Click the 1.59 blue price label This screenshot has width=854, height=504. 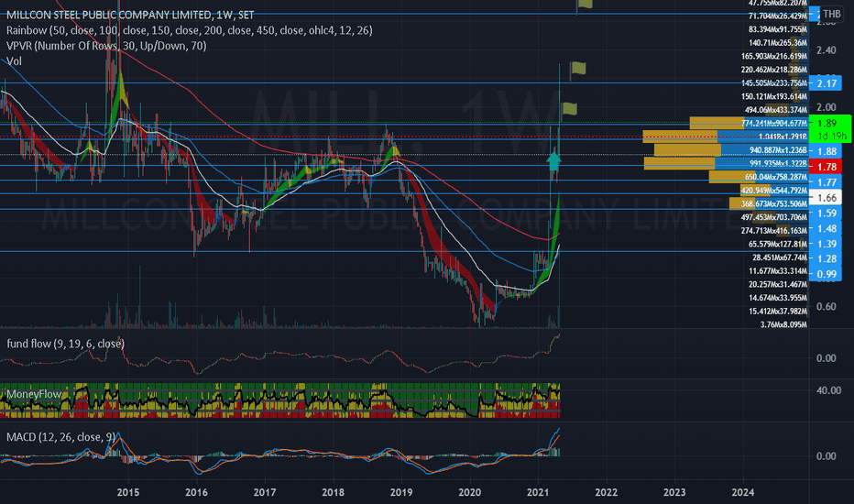pos(826,213)
